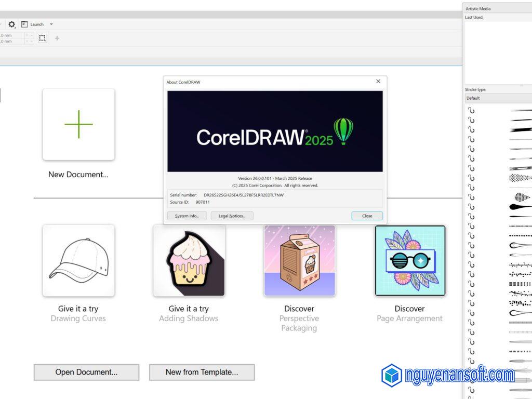Expand the Stroke type Default dropdown
Image resolution: width=532 pixels, height=399 pixels.
click(x=498, y=98)
